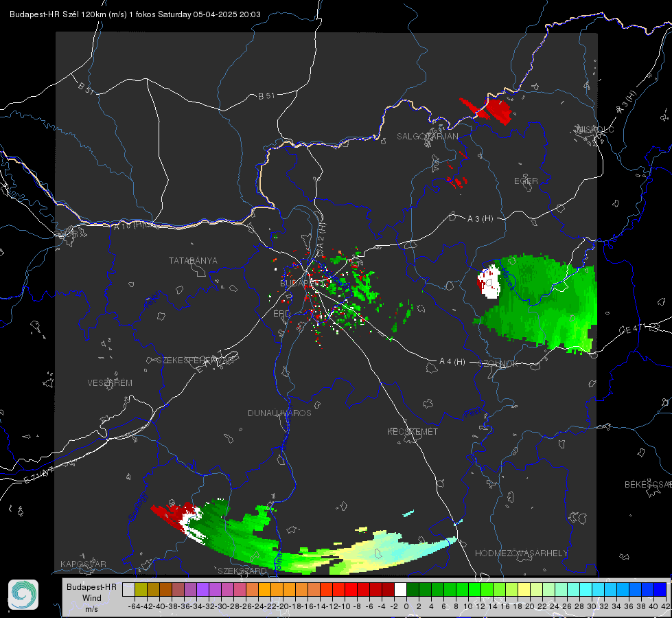Image resolution: width=672 pixels, height=618 pixels.
Task: Click the 0 value label in the legend scale
Action: 406,606
